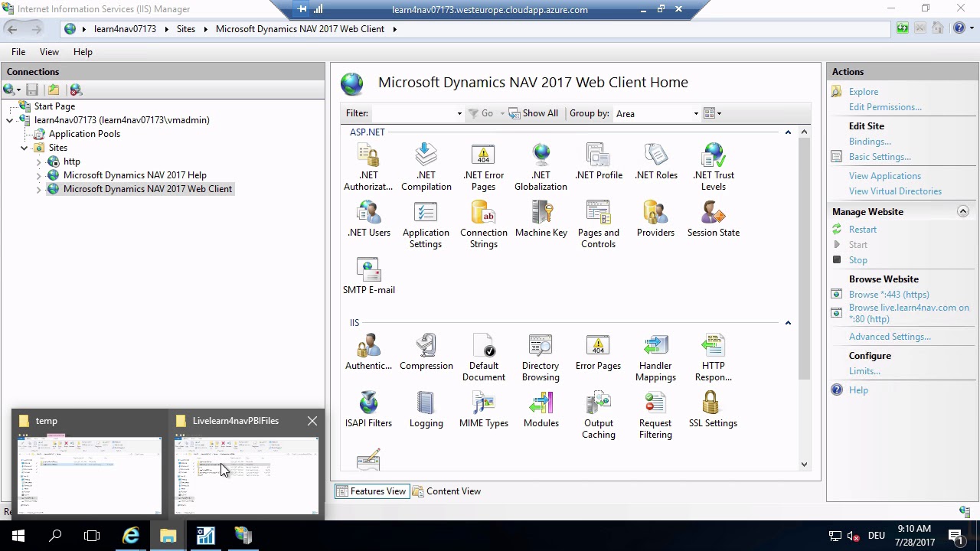Open Handler Mappings feature
Image resolution: width=980 pixels, height=551 pixels.
(655, 357)
